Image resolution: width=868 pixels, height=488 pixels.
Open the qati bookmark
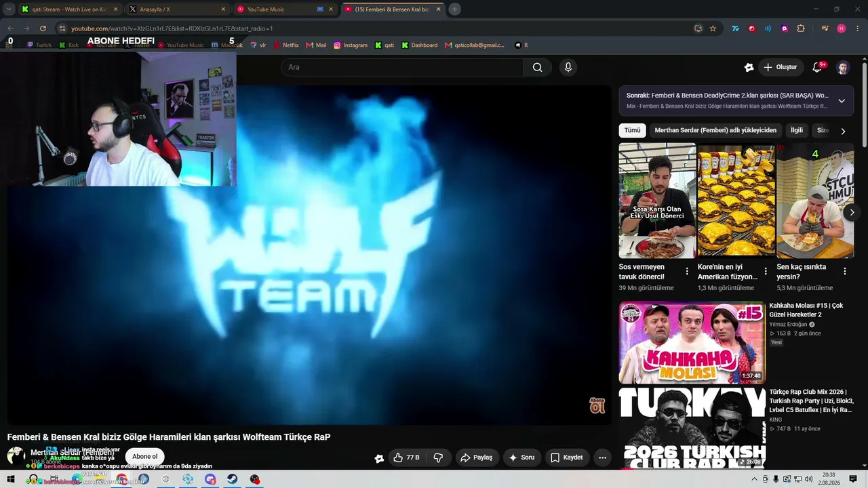384,45
